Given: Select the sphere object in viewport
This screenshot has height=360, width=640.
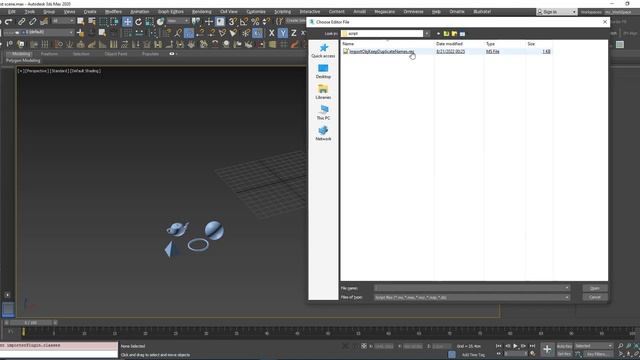Looking at the screenshot, I should click(x=214, y=231).
